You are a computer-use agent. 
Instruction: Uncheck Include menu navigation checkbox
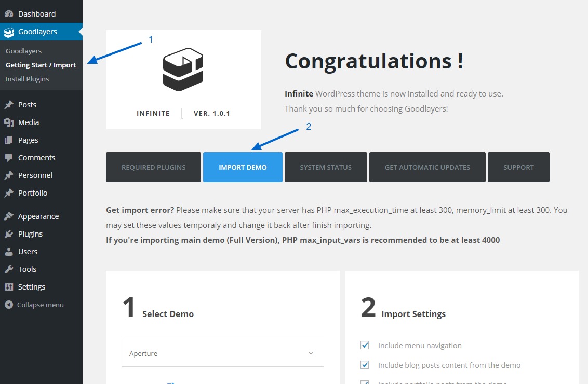click(x=365, y=346)
